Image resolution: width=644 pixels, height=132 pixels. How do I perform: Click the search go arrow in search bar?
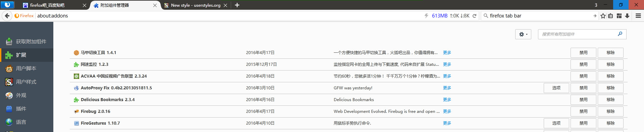click(x=595, y=16)
